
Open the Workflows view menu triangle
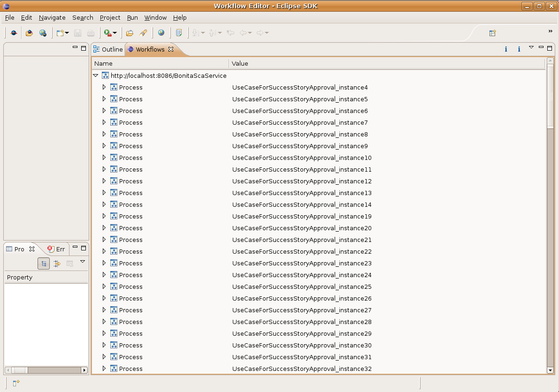coord(531,47)
